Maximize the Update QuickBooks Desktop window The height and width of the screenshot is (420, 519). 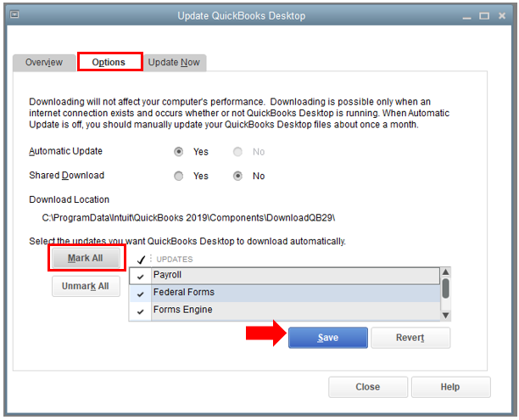(x=484, y=15)
